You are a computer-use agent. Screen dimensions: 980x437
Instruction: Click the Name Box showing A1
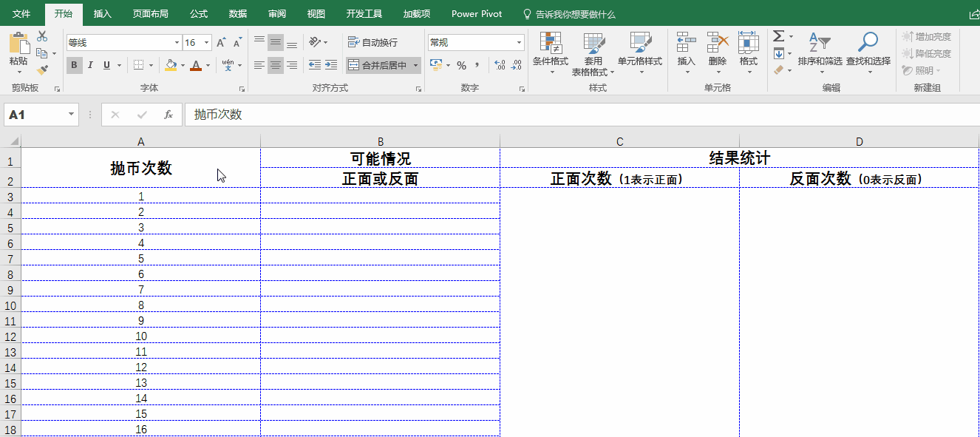35,115
